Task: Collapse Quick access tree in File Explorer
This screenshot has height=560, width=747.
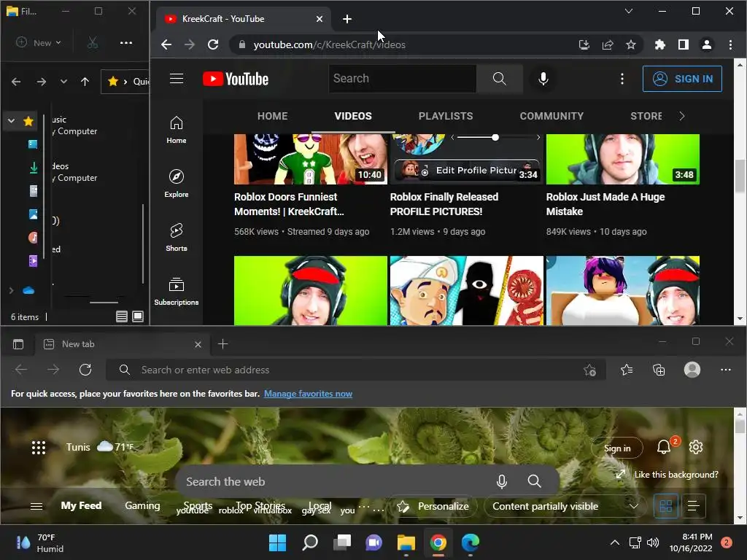Action: tap(12, 121)
